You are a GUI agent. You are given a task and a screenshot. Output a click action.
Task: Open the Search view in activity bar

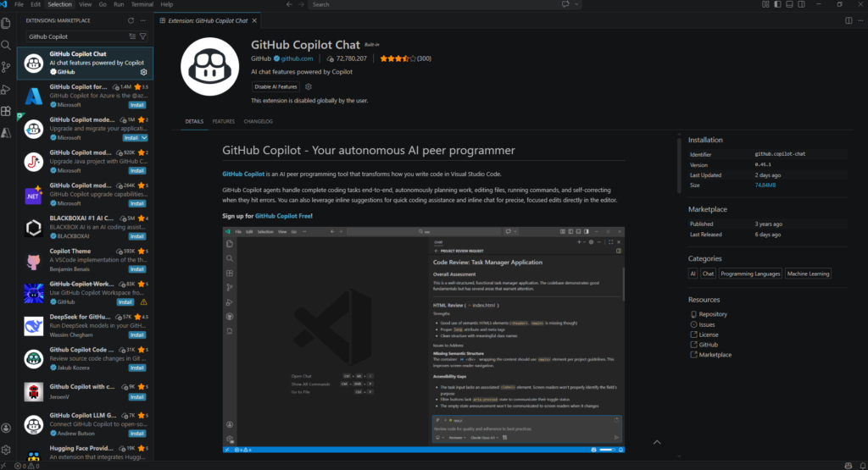(x=6, y=46)
